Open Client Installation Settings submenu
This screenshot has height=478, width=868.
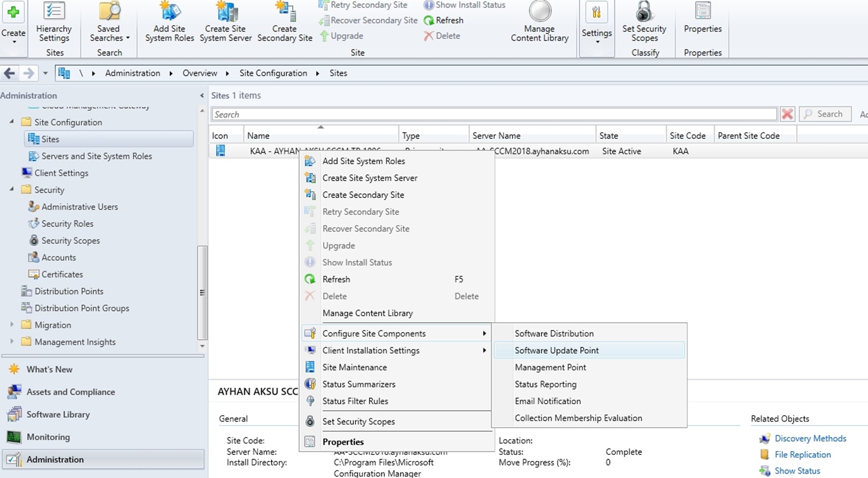[371, 351]
